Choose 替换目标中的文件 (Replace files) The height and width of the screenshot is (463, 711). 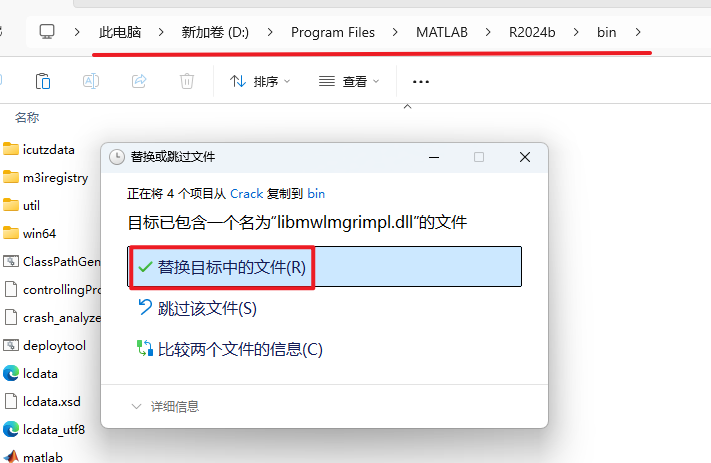[x=231, y=267]
